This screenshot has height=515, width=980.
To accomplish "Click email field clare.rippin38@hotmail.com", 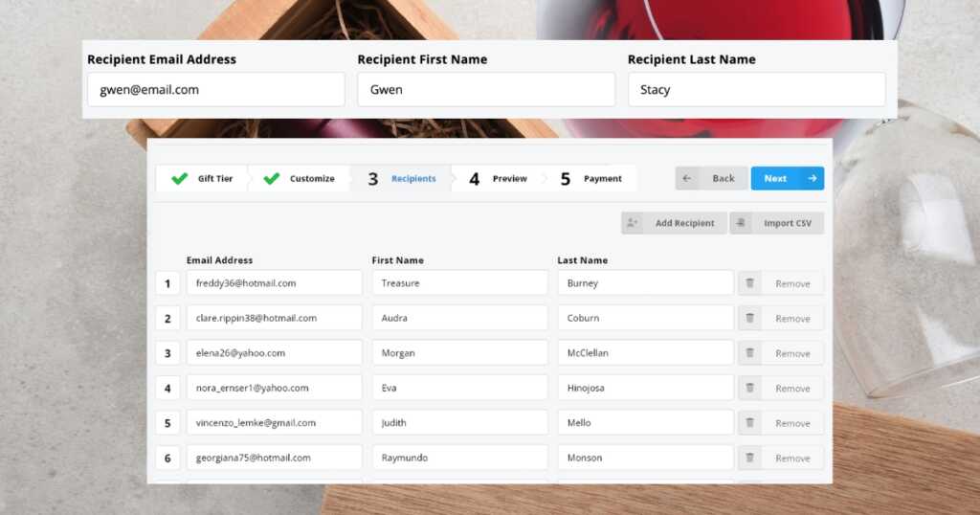I will pyautogui.click(x=275, y=318).
